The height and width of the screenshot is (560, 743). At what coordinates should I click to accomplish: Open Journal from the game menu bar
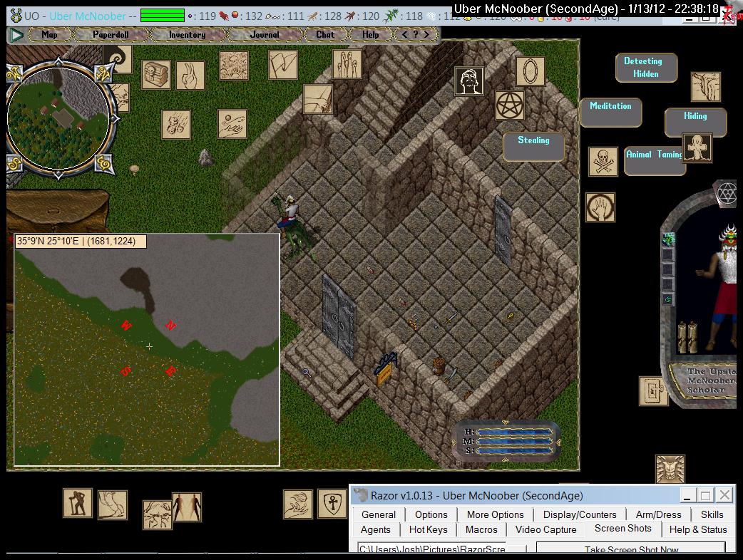tap(265, 34)
